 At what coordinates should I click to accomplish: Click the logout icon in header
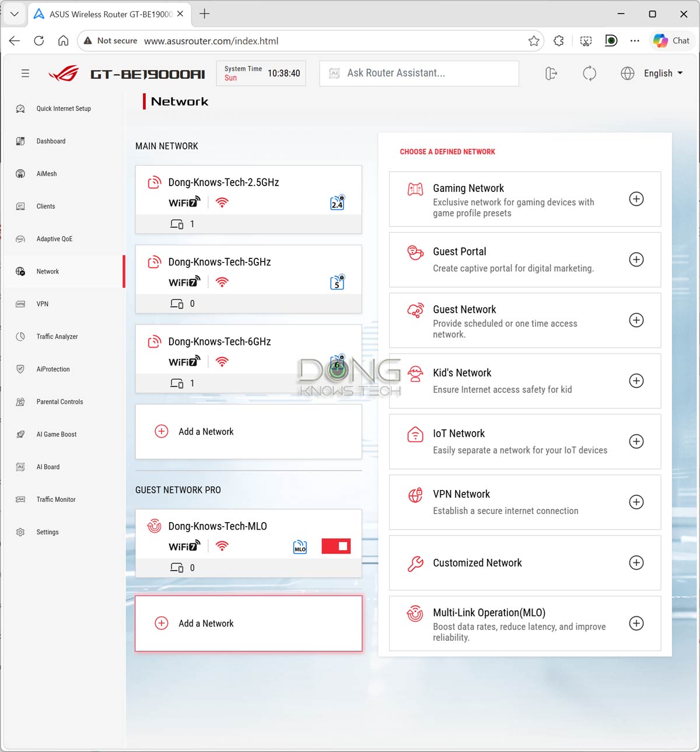[x=551, y=74]
